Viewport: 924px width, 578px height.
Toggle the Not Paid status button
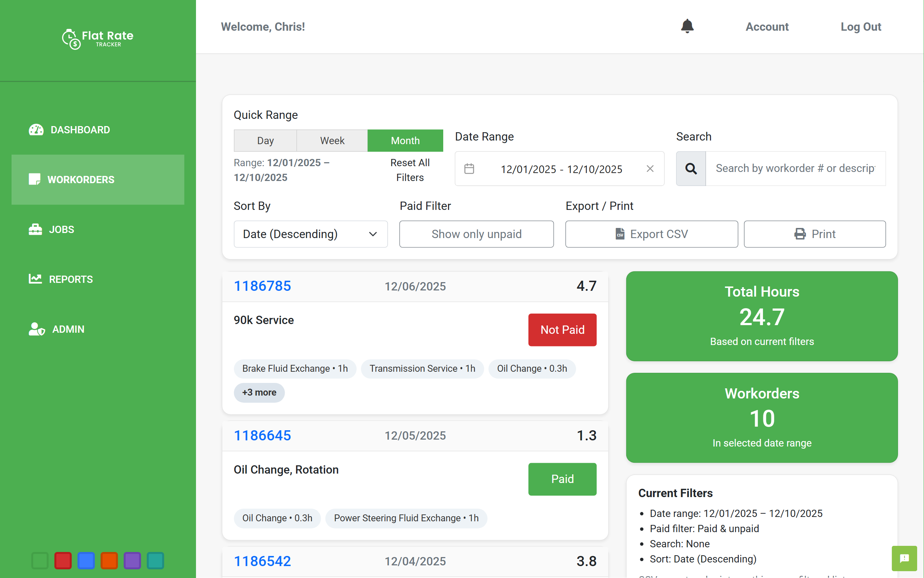[562, 329]
